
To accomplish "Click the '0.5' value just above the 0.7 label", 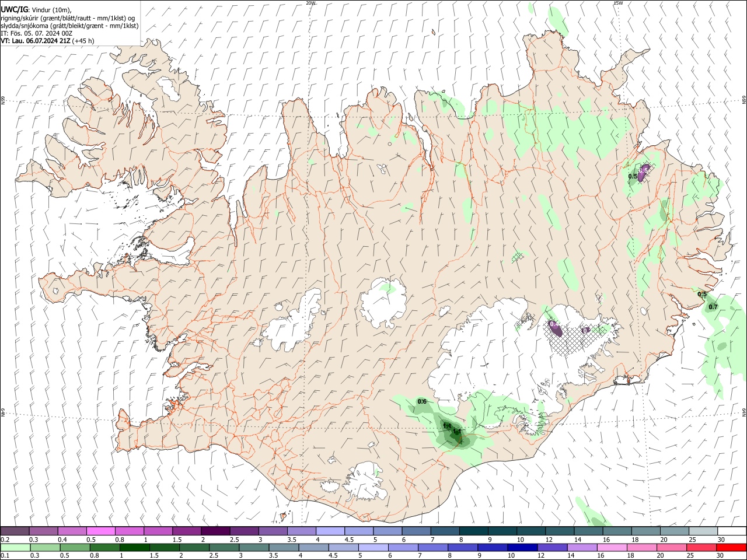I will tap(702, 295).
